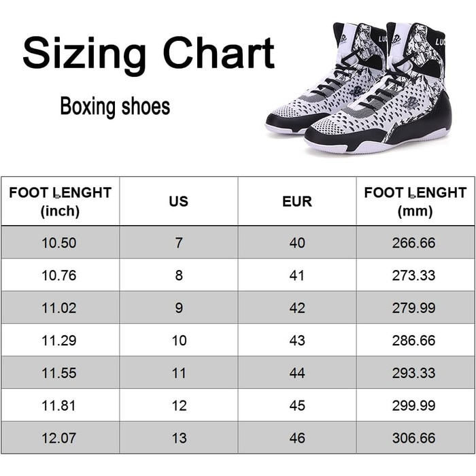Click the US column header
This screenshot has height=476, width=476.
point(179,201)
